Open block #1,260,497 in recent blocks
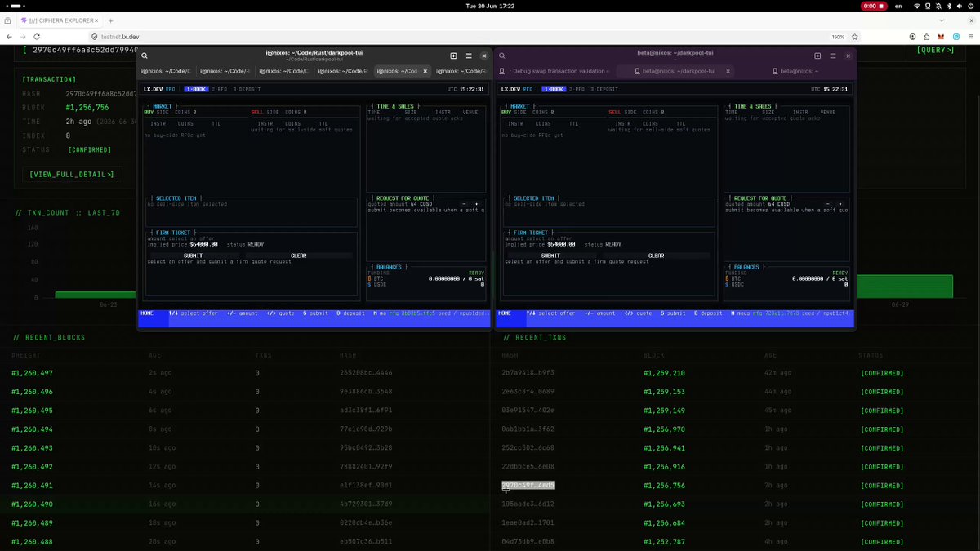Image resolution: width=980 pixels, height=551 pixels. [33, 373]
